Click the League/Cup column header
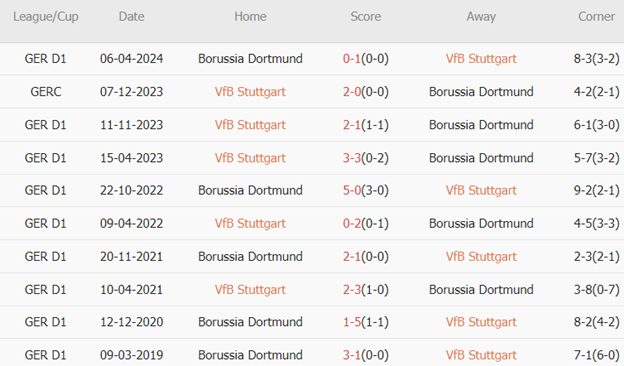Viewport: 624px width, 366px height. coord(46,17)
